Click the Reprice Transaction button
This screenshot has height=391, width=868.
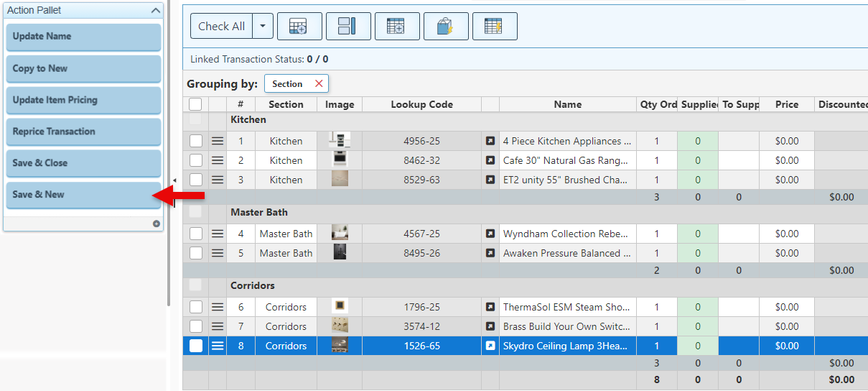(83, 132)
